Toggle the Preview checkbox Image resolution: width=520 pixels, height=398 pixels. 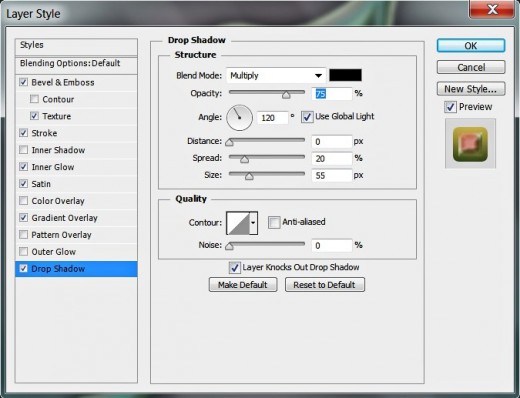[450, 107]
